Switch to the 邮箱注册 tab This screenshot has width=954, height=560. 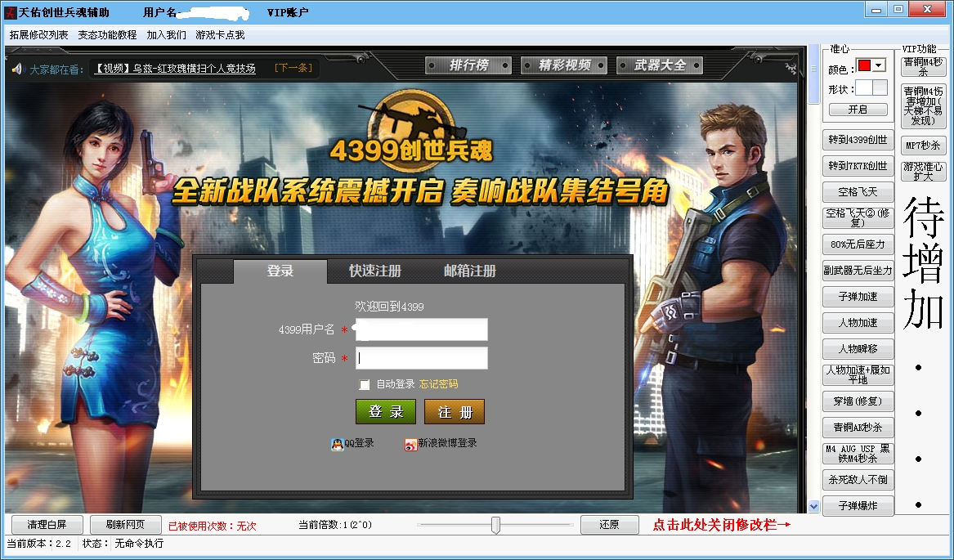click(470, 271)
